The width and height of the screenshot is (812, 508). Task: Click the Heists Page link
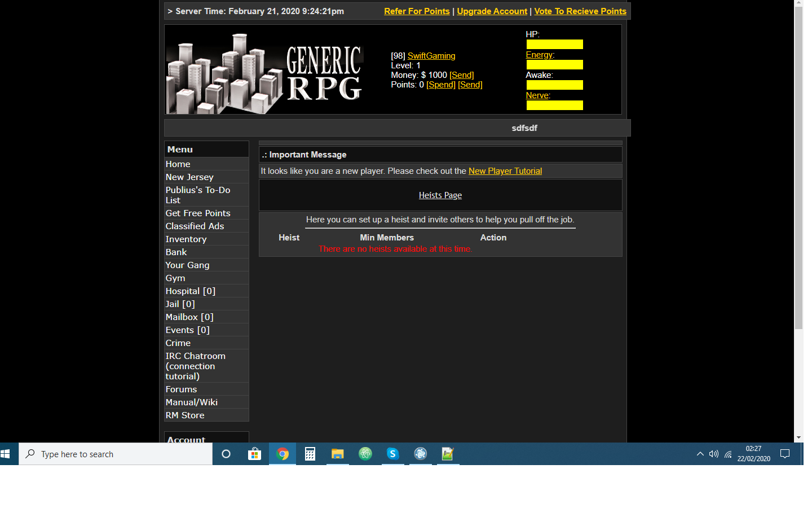(440, 195)
